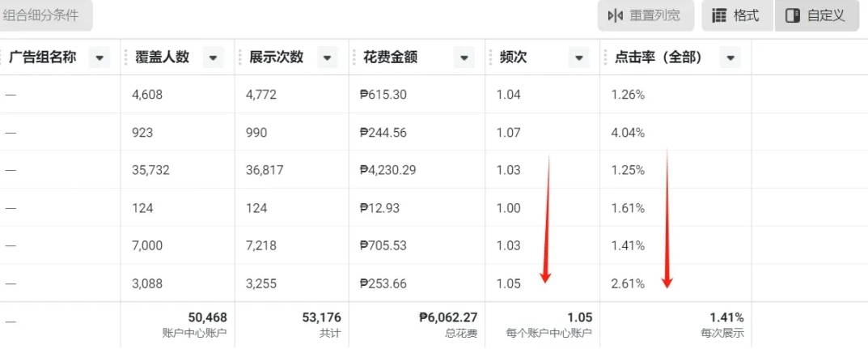Open 花费金额 column dropdown arrow
This screenshot has height=349, width=868.
[464, 57]
